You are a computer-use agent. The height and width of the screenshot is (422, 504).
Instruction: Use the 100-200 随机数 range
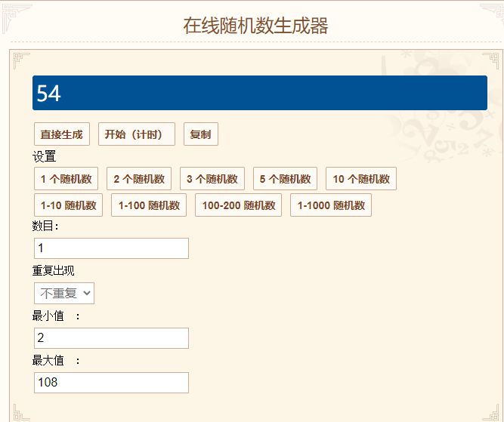(238, 205)
